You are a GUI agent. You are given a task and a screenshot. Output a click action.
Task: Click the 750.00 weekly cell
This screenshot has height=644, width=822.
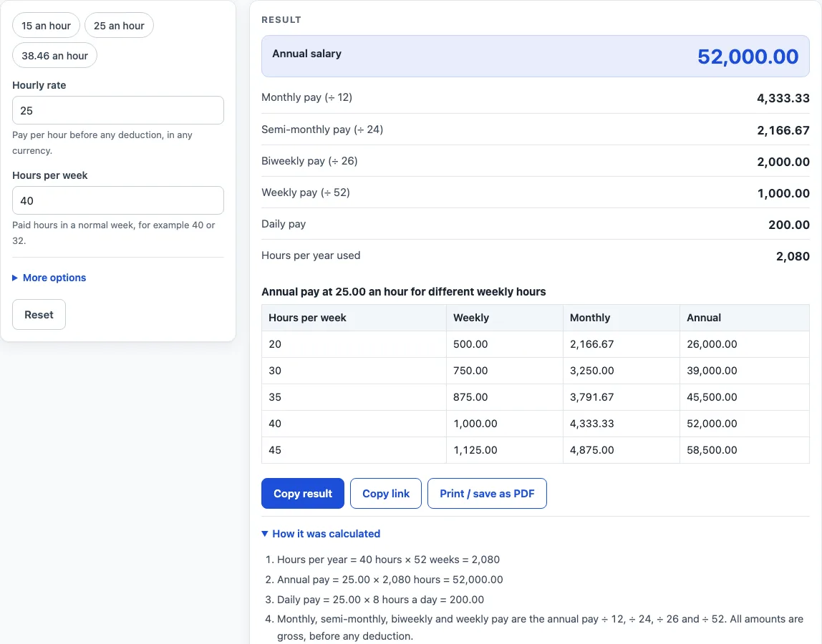504,371
